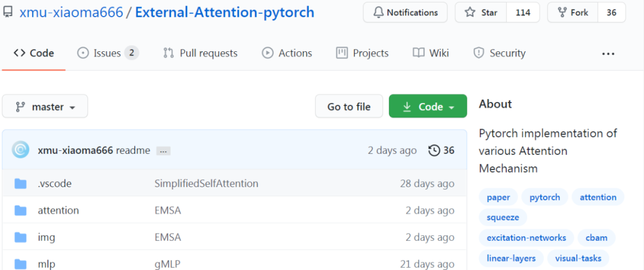Fork the repository
This screenshot has height=270, width=644.
pyautogui.click(x=572, y=13)
